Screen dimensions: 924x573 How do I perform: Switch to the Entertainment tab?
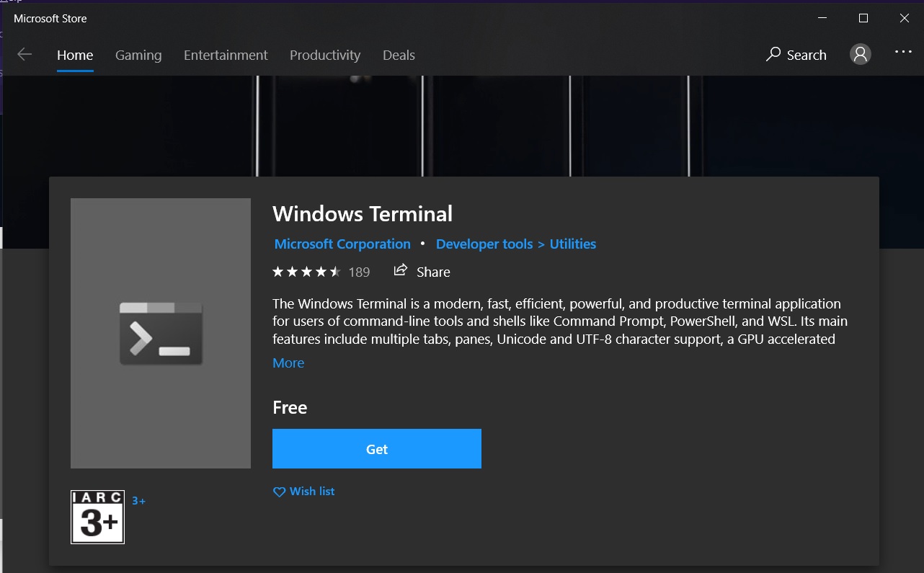(226, 55)
